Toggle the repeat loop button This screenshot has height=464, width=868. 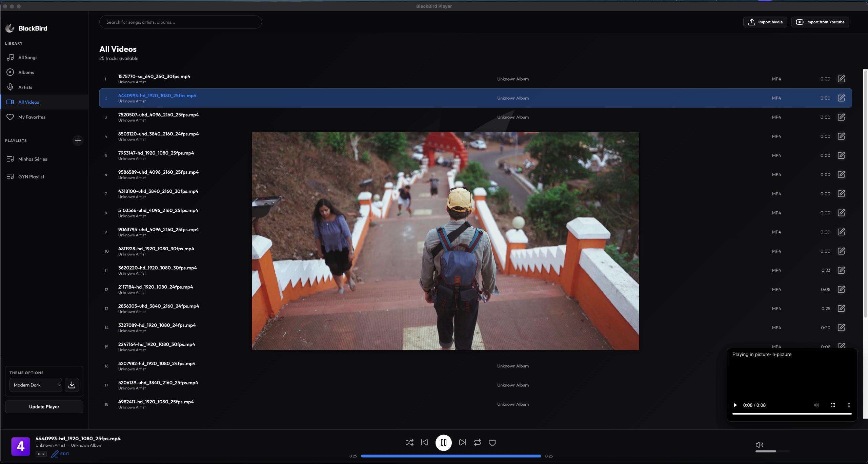pos(477,442)
